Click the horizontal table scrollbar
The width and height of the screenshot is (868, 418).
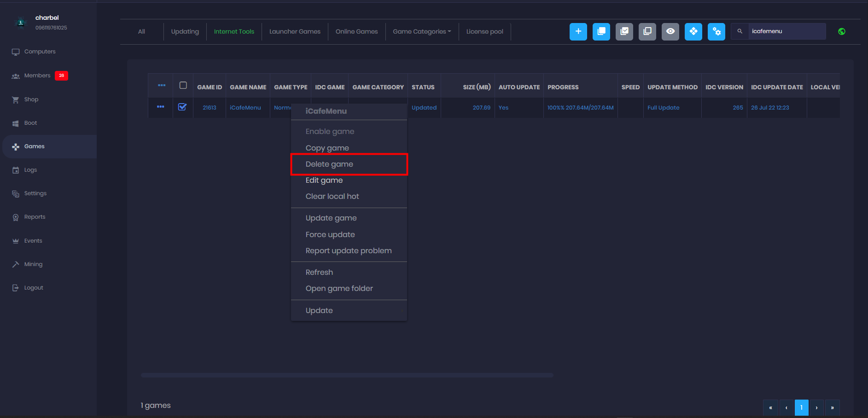tap(347, 375)
